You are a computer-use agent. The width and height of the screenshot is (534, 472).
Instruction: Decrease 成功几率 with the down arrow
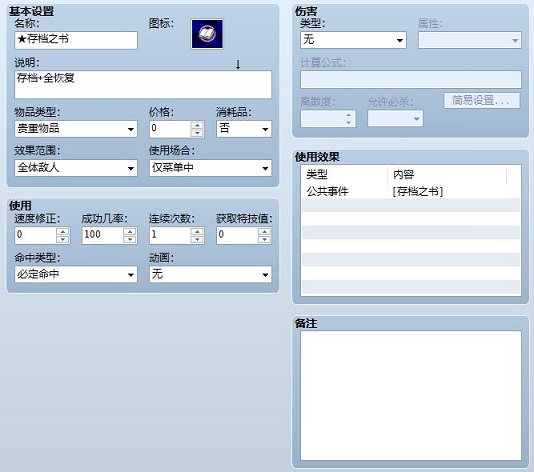pos(130,240)
